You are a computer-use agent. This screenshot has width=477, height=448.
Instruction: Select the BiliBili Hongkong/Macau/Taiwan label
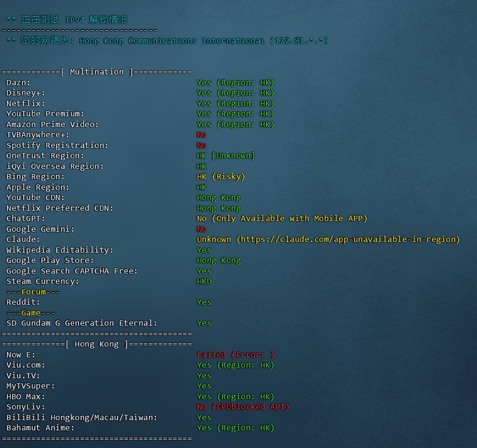pos(82,418)
